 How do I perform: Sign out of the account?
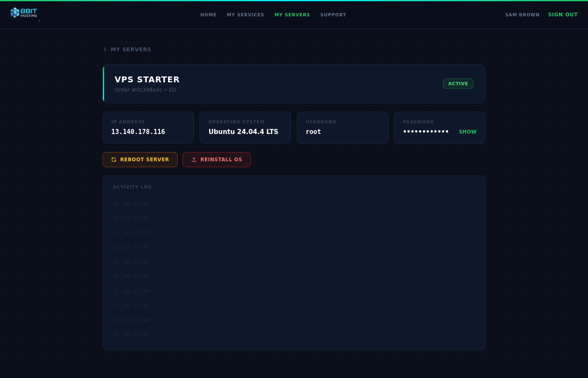563,15
